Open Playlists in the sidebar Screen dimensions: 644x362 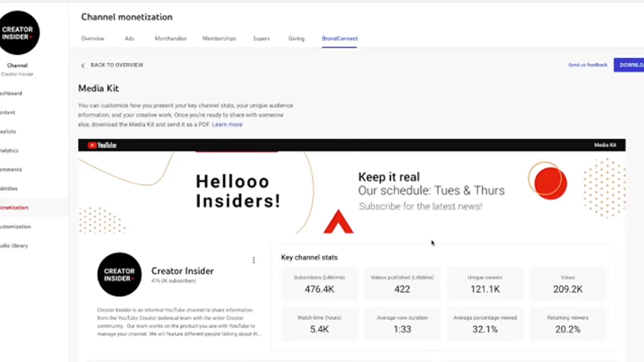tap(8, 131)
